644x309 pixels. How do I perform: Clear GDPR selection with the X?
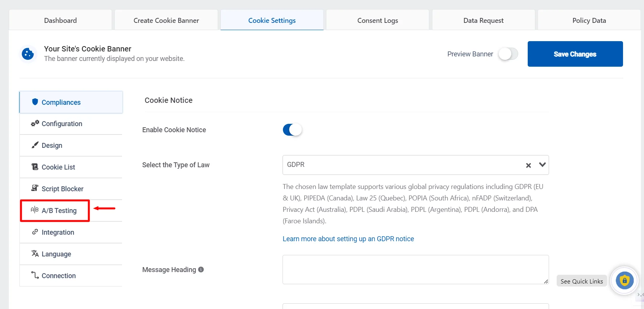pyautogui.click(x=528, y=165)
